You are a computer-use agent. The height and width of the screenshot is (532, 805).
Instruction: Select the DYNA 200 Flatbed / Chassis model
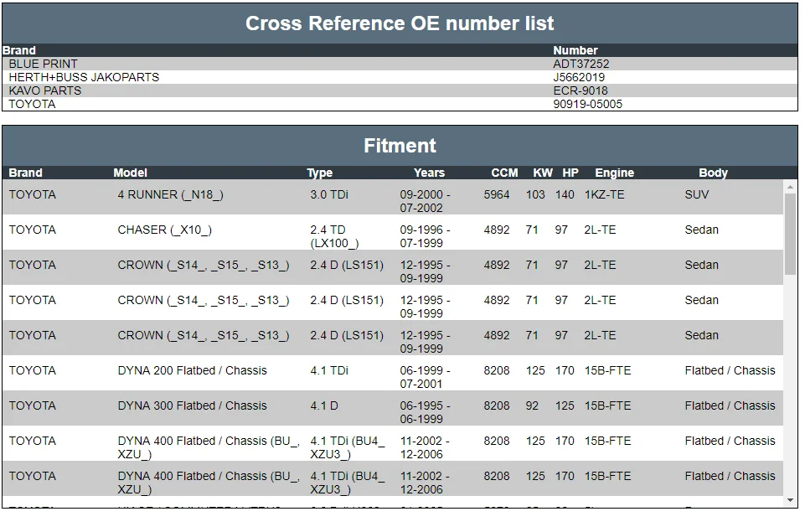193,370
